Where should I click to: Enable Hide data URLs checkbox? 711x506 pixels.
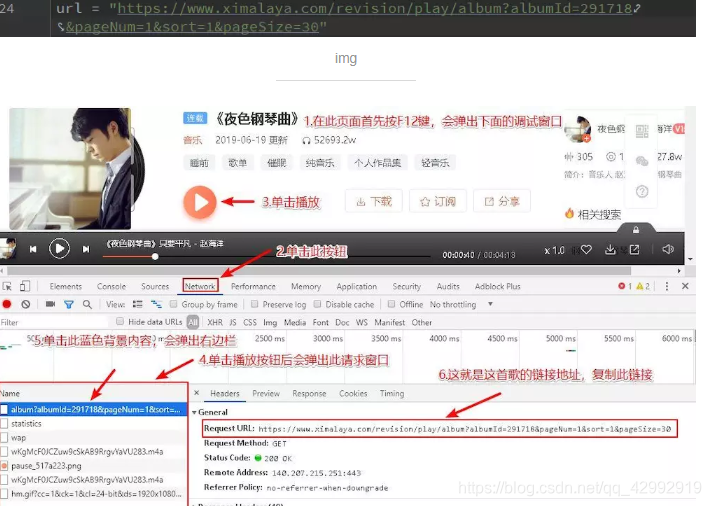point(120,321)
